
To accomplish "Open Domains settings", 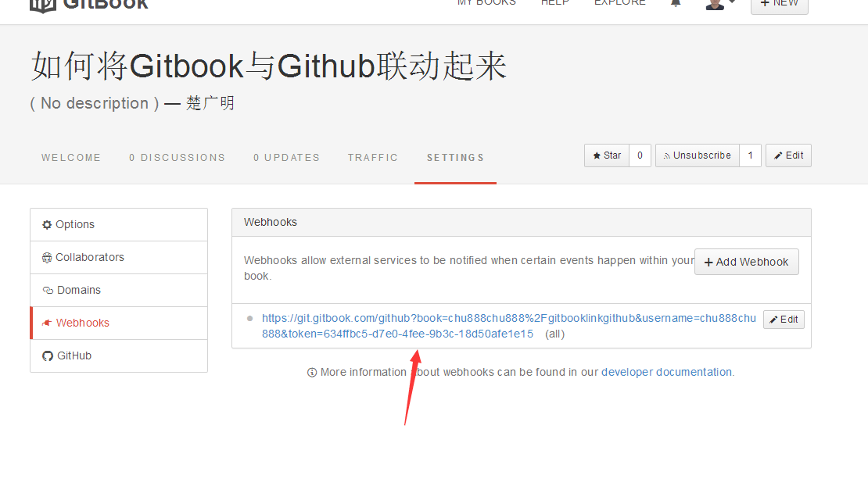I will (x=118, y=290).
